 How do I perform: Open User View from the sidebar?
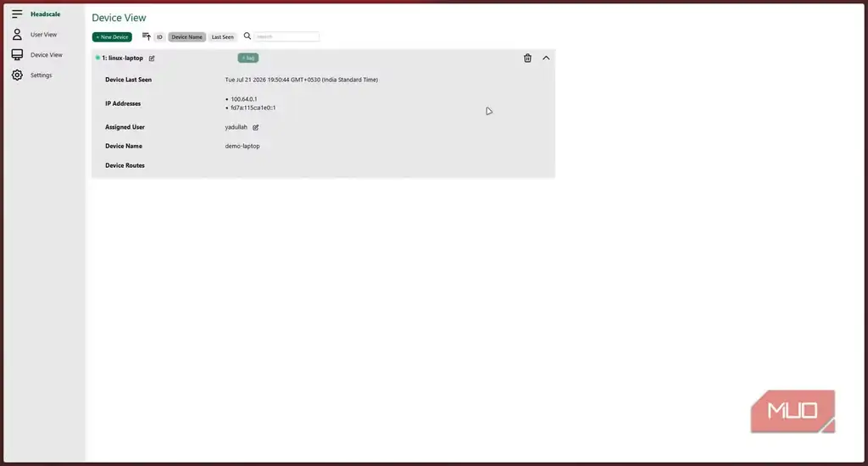[43, 34]
